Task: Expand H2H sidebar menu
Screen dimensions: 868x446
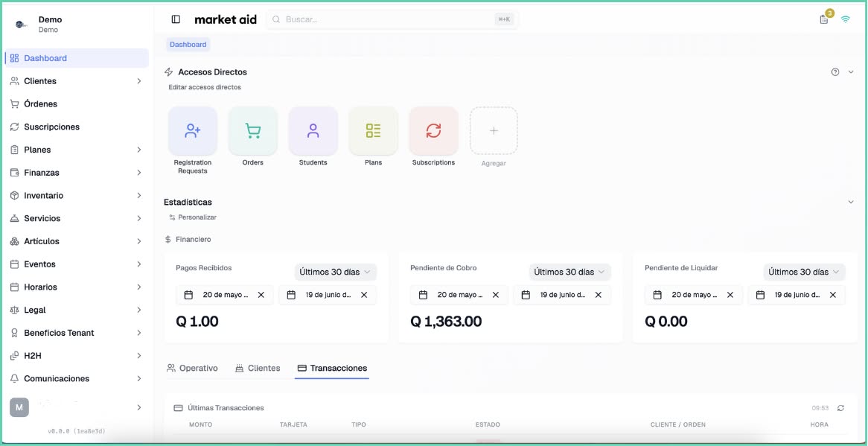Action: (x=77, y=356)
